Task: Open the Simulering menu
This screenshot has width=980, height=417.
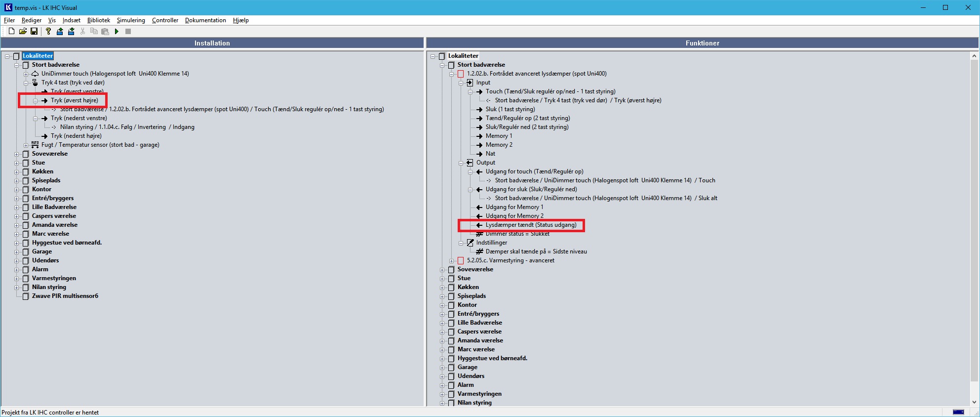Action: (x=131, y=20)
